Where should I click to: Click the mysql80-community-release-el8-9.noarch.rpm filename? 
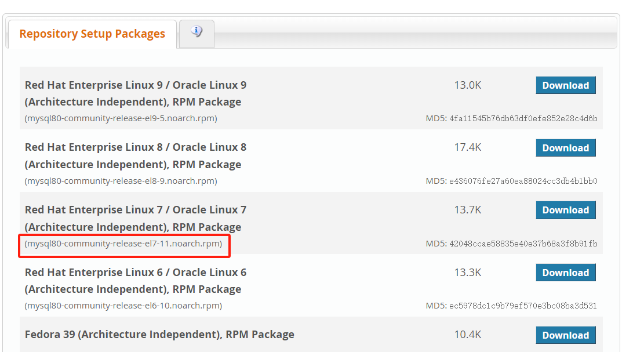tap(121, 181)
